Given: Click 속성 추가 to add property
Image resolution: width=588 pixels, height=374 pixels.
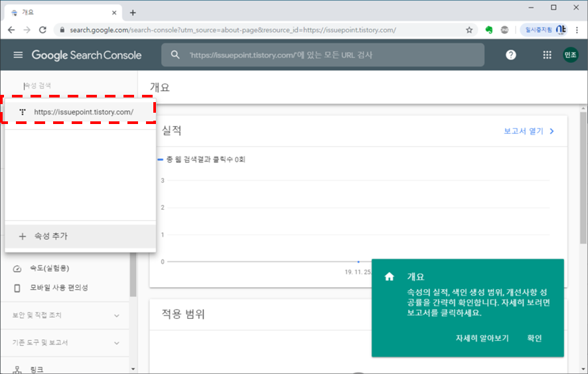Looking at the screenshot, I should [x=80, y=236].
